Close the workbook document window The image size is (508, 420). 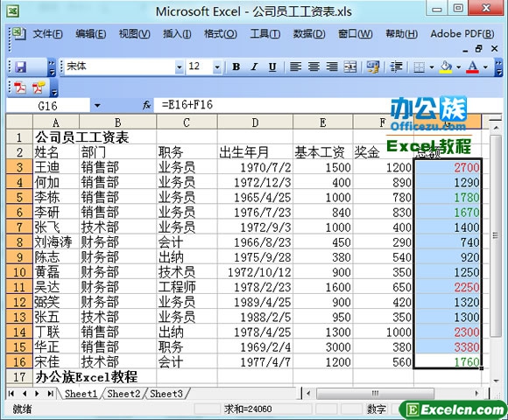(x=494, y=49)
